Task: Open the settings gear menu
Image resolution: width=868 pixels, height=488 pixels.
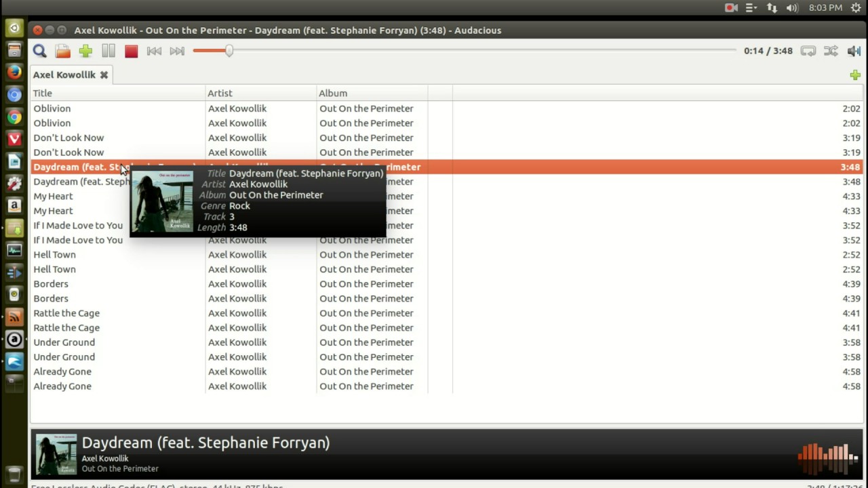Action: point(856,7)
